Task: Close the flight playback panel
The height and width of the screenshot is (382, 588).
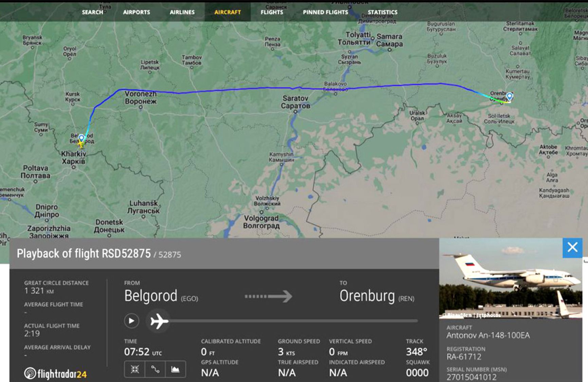Action: click(572, 247)
